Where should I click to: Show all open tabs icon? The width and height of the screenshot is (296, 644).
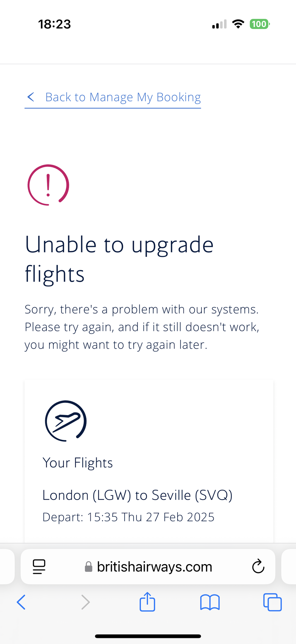pyautogui.click(x=273, y=602)
